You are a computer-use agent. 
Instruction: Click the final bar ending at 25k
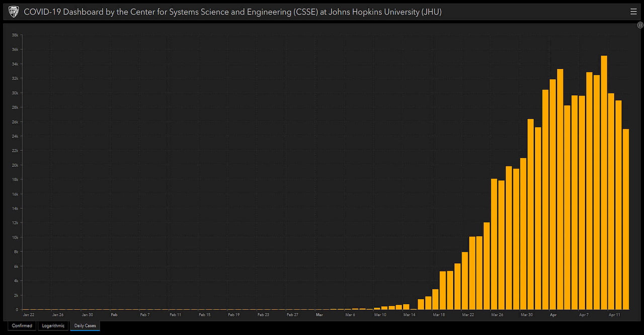(x=626, y=219)
